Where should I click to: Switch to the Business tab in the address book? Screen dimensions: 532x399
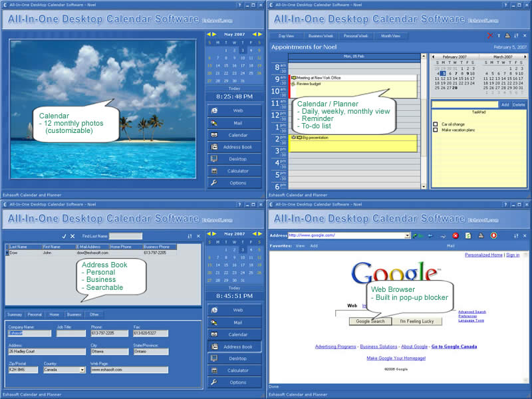[x=73, y=315]
